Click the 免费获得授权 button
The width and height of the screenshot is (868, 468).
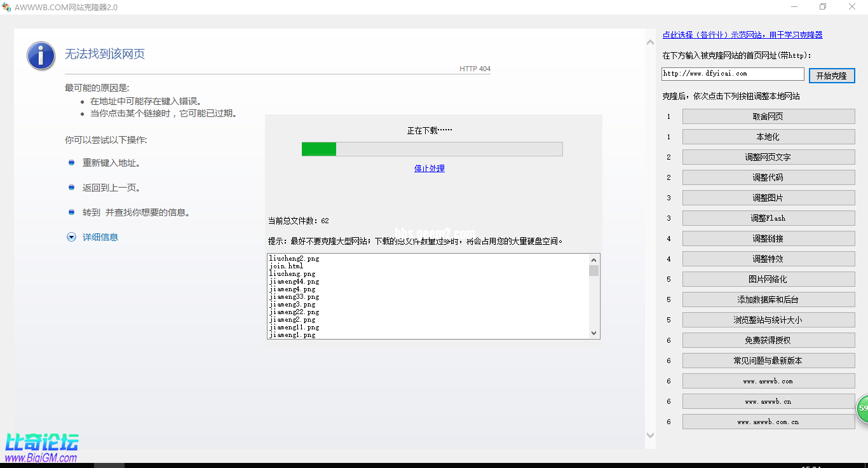[x=768, y=340]
